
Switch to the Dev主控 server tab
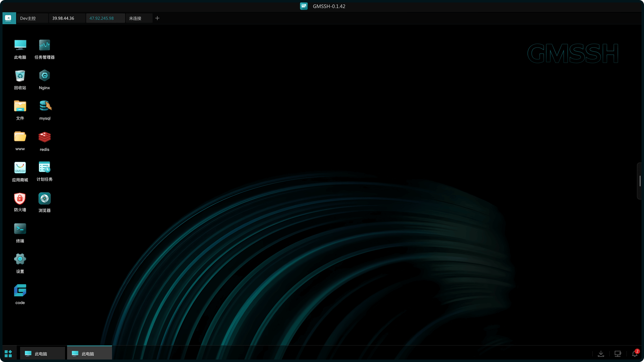[28, 18]
